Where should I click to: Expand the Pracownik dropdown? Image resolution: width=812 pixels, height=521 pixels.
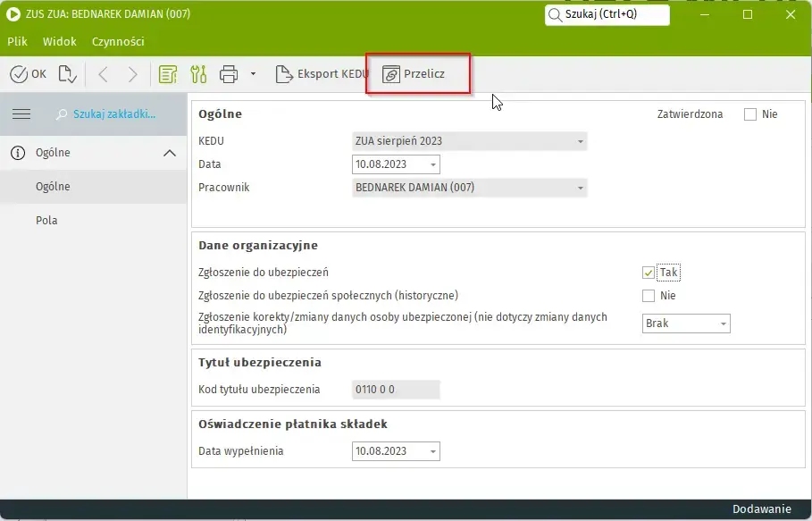(580, 189)
